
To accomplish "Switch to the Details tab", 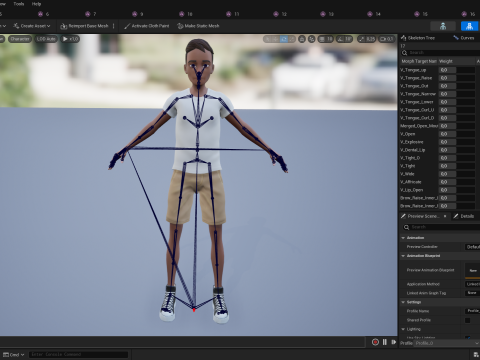I will (464, 216).
